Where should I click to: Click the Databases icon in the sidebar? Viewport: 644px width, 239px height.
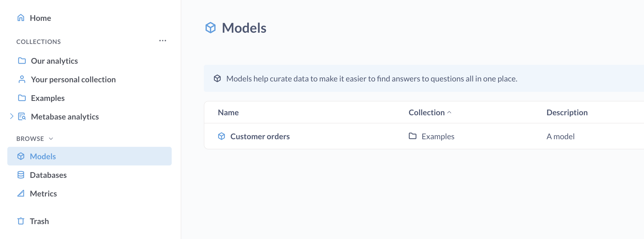point(21,175)
